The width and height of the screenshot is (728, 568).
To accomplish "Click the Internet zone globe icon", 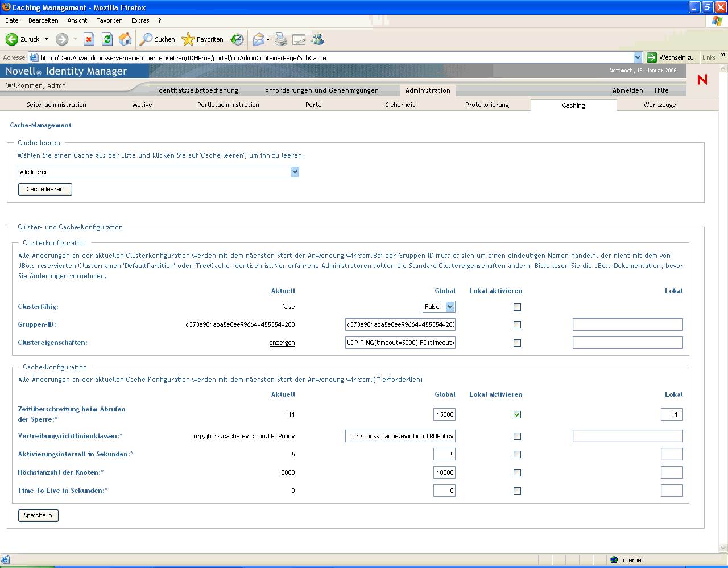I will (x=614, y=560).
